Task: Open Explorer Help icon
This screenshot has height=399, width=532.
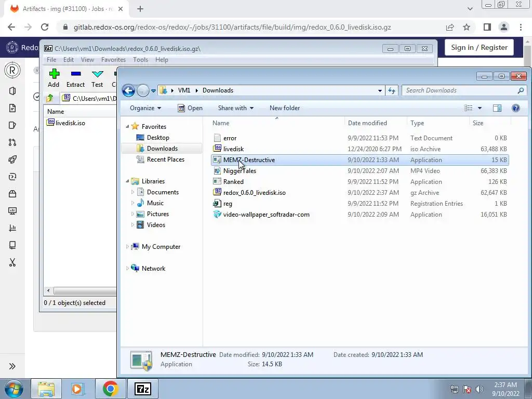Action: point(516,108)
